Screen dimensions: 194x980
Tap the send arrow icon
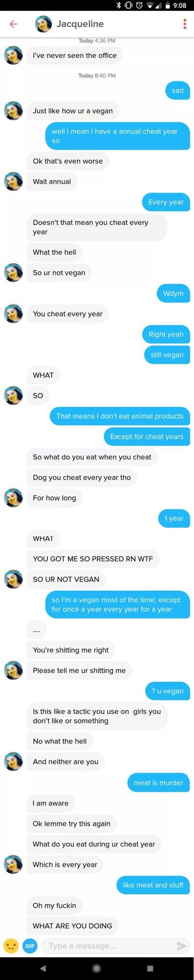coord(182,946)
